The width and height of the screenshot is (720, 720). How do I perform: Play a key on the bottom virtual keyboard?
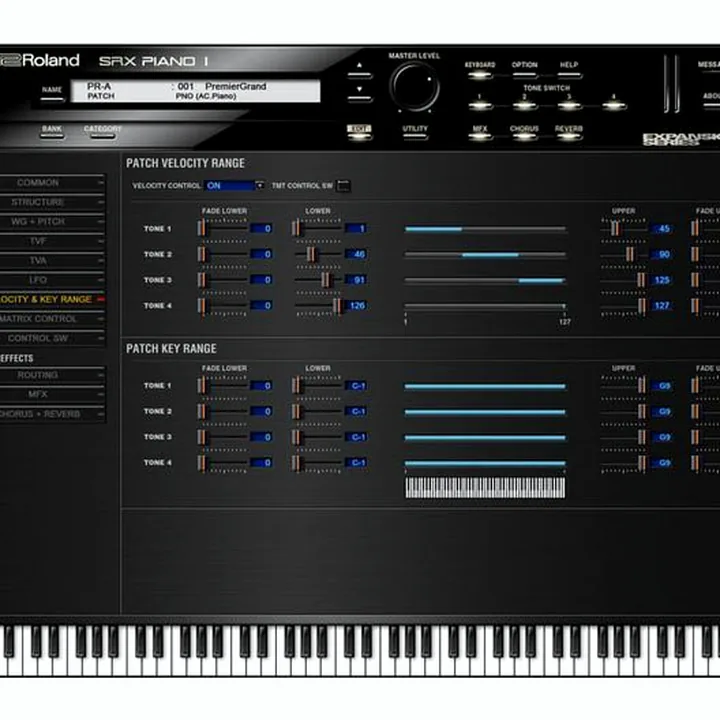coord(360,650)
